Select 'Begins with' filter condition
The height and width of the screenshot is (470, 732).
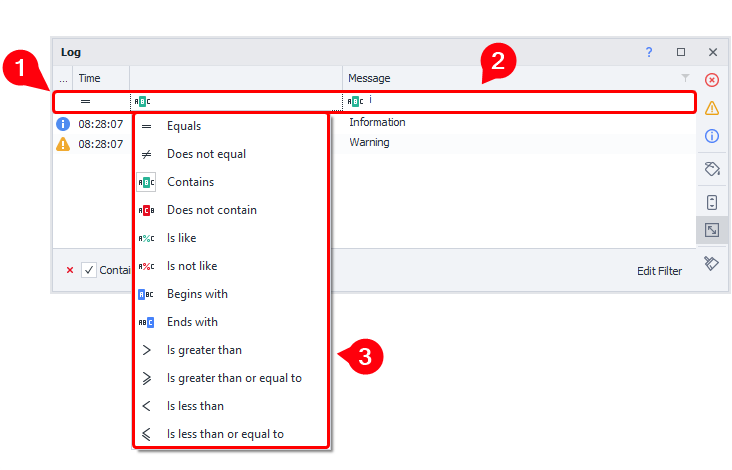pyautogui.click(x=197, y=294)
